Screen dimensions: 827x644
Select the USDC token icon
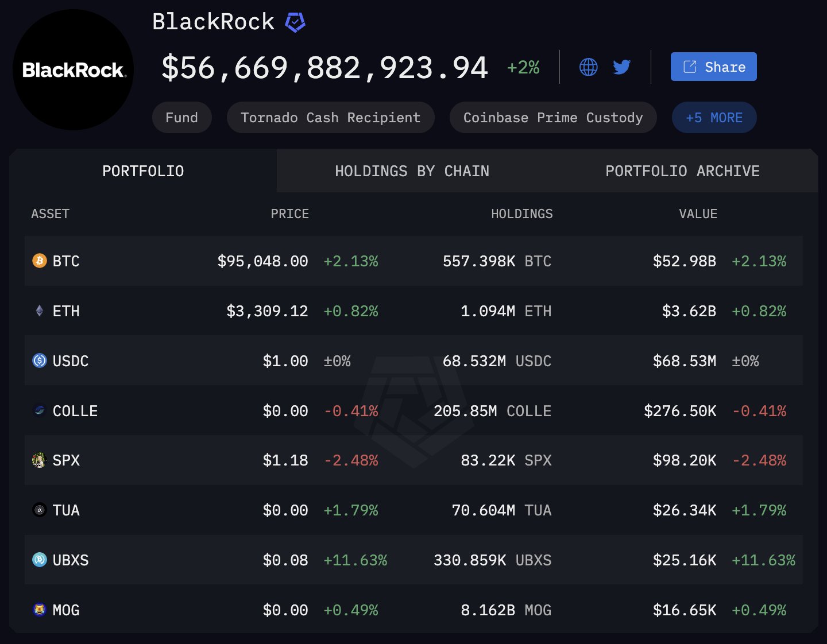(38, 360)
